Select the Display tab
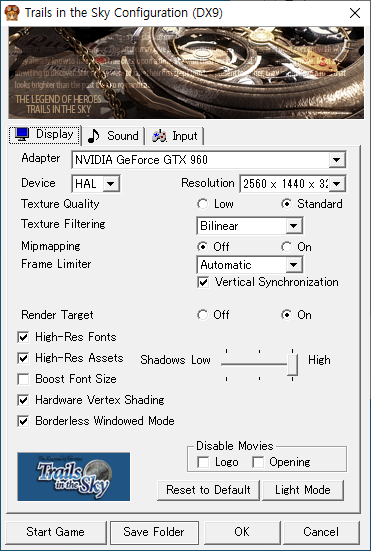Image resolution: width=371 pixels, height=551 pixels. point(45,135)
